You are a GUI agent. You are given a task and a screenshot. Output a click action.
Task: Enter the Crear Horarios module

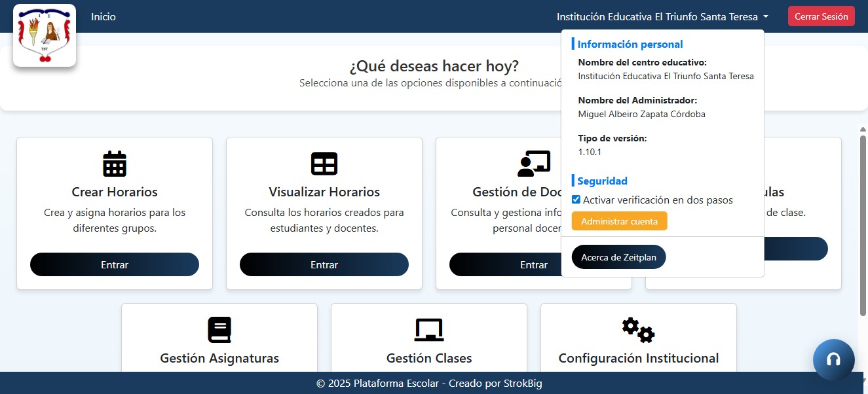point(114,264)
